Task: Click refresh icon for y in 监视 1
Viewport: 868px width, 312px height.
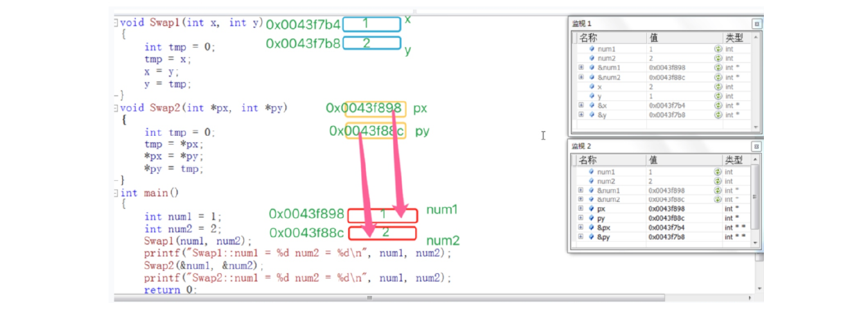Action: [718, 96]
